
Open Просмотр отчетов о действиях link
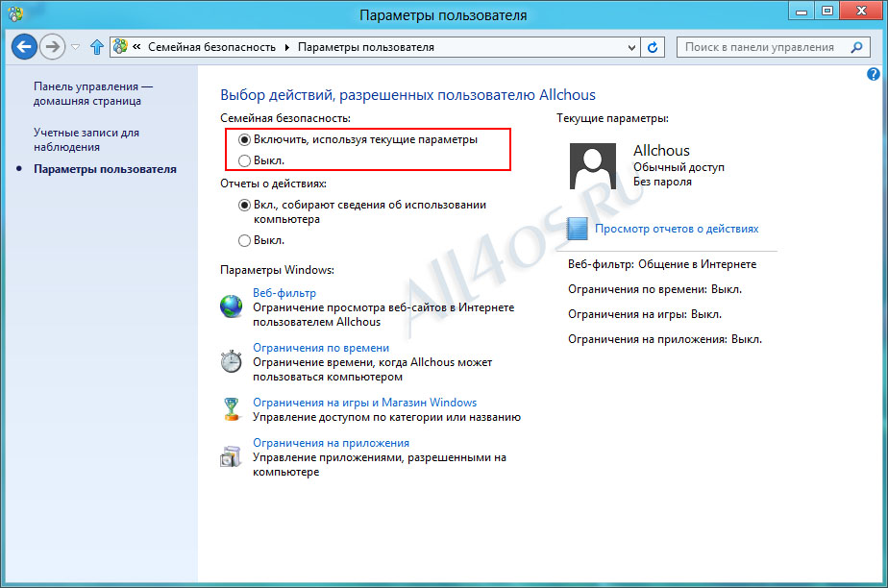click(x=677, y=229)
